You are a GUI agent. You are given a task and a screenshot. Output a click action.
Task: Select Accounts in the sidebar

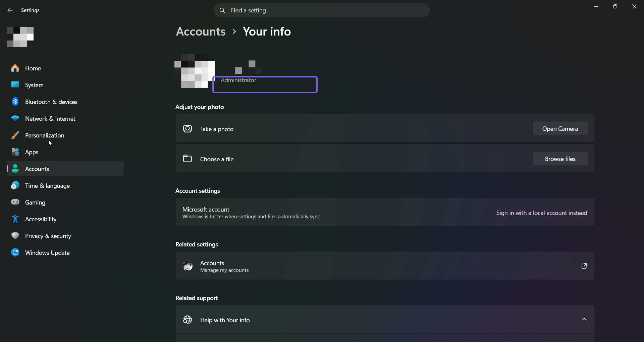[65, 169]
